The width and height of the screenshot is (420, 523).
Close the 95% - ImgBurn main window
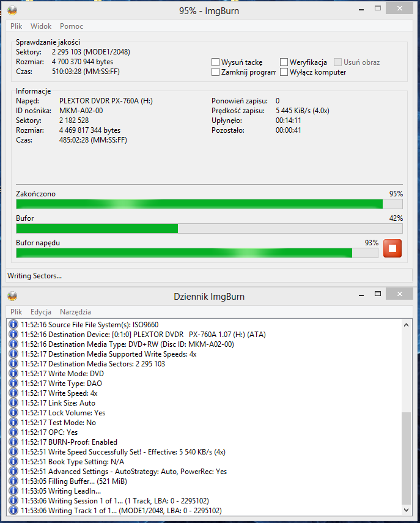pyautogui.click(x=400, y=9)
